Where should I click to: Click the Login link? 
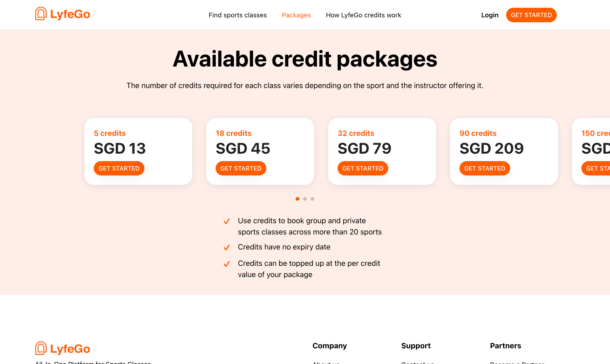(490, 15)
